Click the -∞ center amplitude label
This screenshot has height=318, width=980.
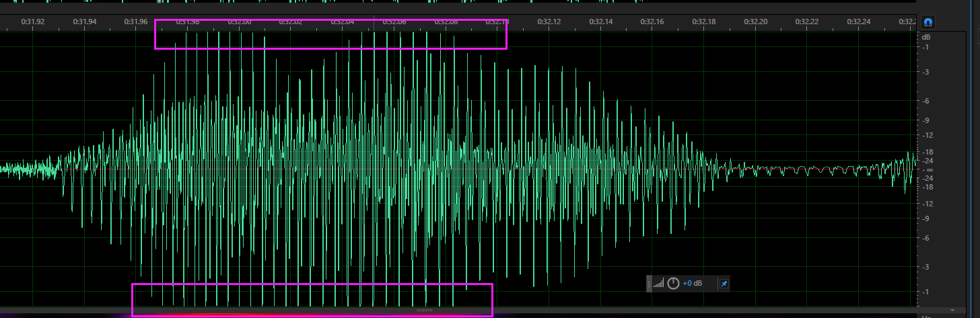coord(926,169)
